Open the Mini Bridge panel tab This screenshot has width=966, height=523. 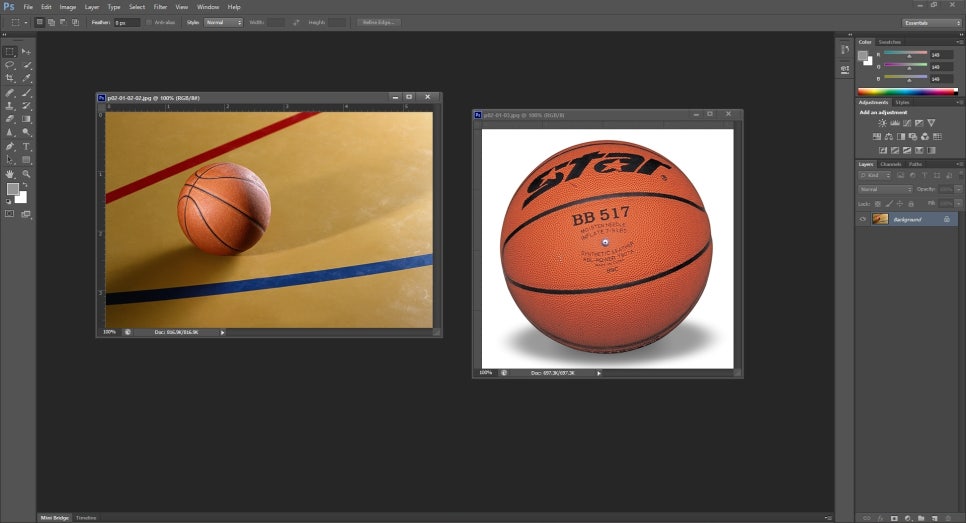pos(55,518)
